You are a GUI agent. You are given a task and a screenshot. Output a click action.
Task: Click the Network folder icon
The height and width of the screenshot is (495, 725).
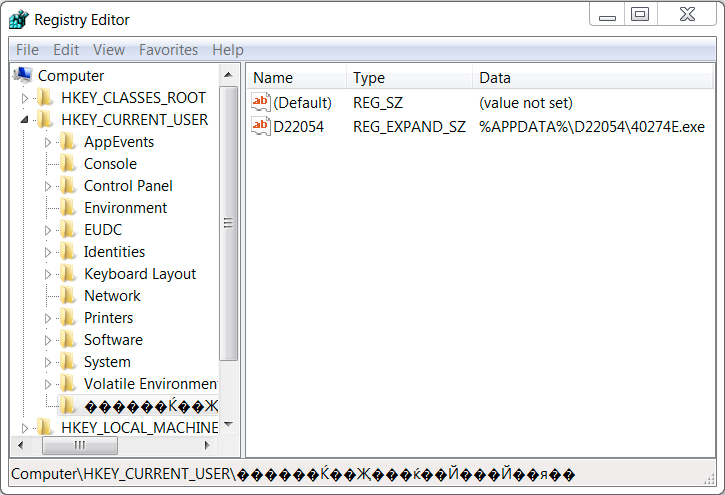pyautogui.click(x=68, y=296)
